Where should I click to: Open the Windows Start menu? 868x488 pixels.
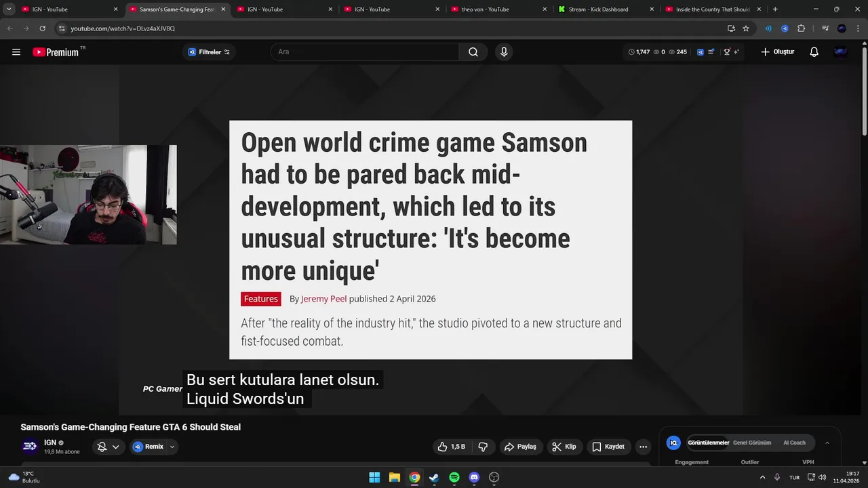coord(374,477)
